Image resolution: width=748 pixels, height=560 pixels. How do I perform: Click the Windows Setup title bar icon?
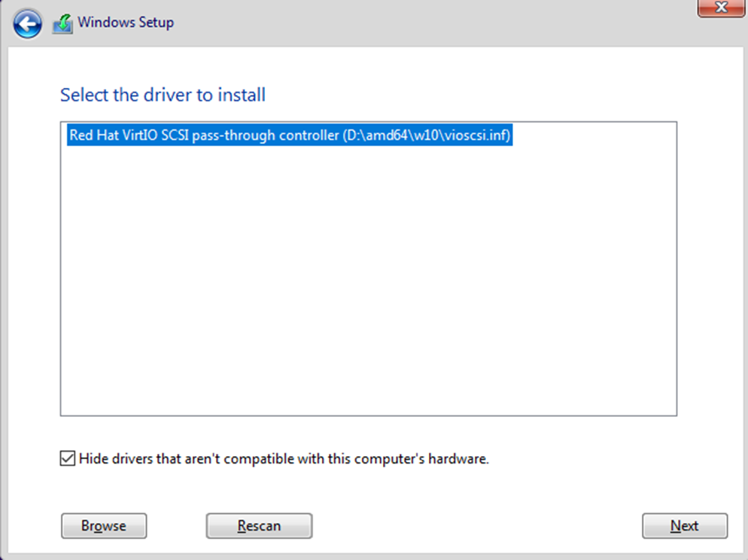pos(62,24)
